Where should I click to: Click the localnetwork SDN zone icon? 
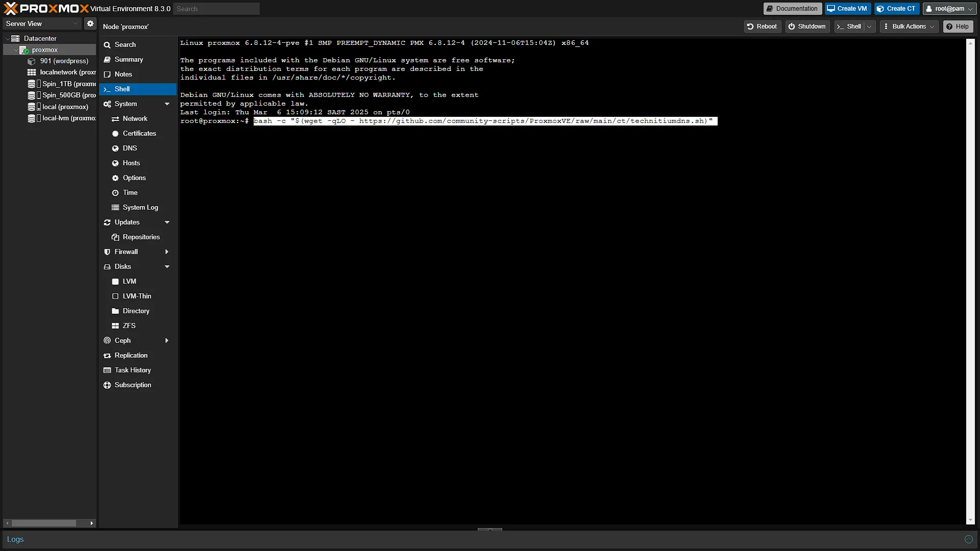tap(32, 72)
